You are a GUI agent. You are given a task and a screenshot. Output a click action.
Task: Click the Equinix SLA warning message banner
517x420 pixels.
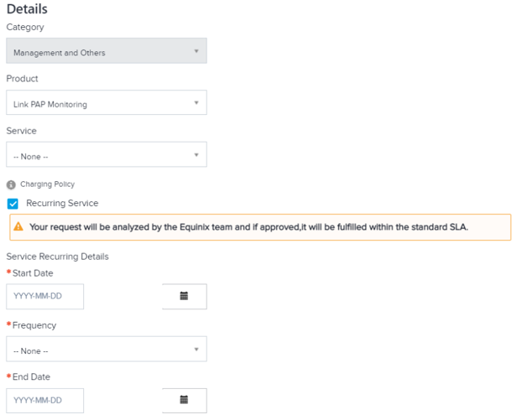tap(260, 227)
